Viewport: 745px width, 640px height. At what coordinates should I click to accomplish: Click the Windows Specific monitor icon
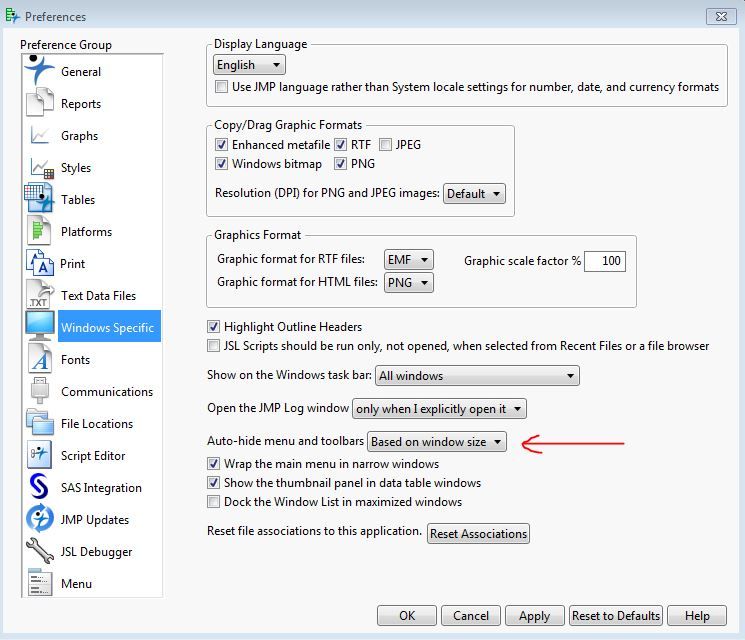pos(40,326)
